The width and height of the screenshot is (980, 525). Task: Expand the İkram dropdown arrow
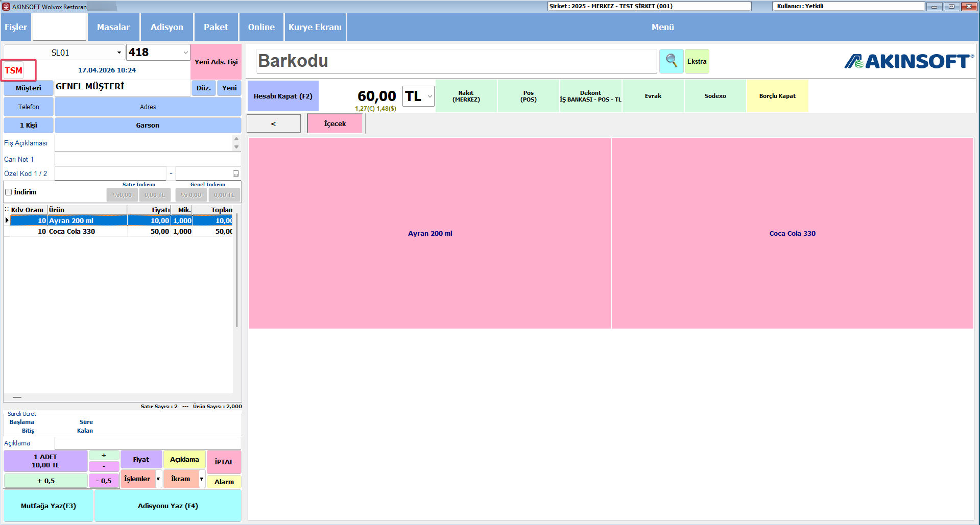[x=202, y=479]
